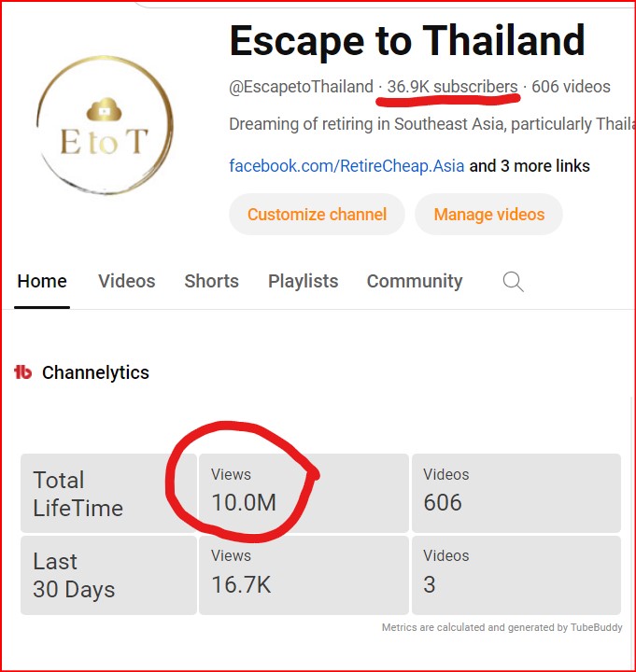Click the @EscapetoThailand channel handle
This screenshot has height=672, width=636.
pyautogui.click(x=301, y=87)
